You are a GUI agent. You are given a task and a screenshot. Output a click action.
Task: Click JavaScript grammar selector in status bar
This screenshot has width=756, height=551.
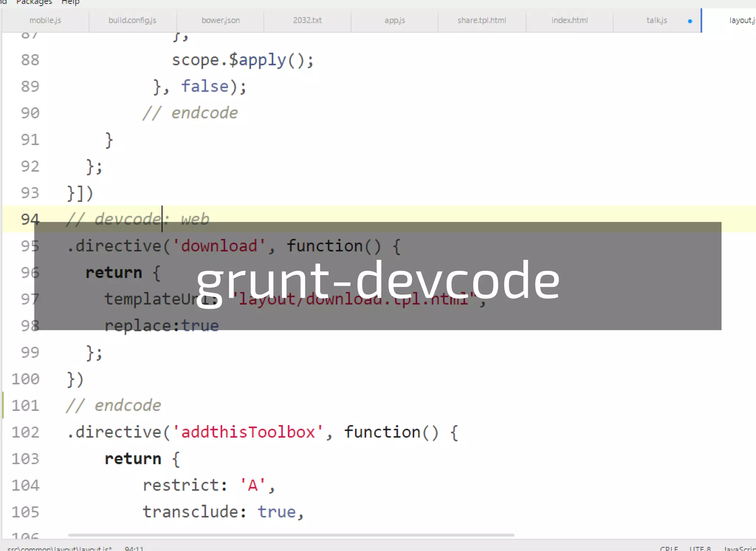click(x=739, y=548)
